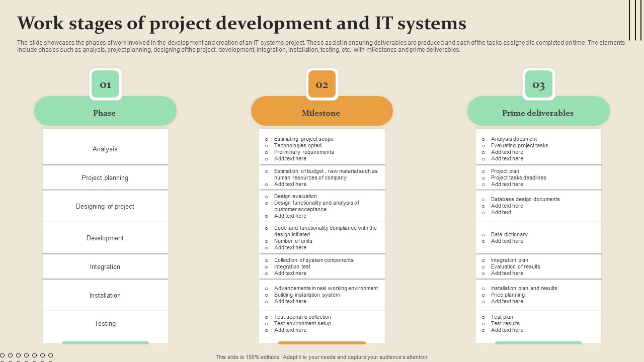
Task: Select the Prime deliverables header pill
Action: pos(538,111)
